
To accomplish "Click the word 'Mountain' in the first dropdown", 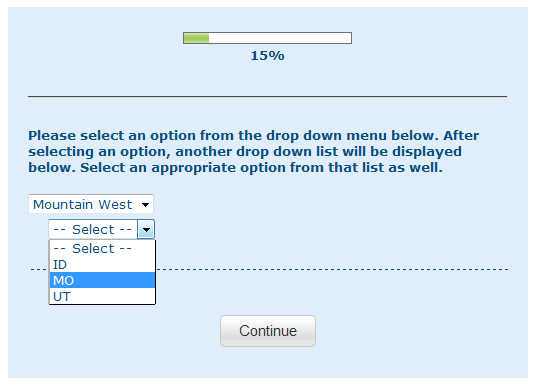I will pos(63,204).
